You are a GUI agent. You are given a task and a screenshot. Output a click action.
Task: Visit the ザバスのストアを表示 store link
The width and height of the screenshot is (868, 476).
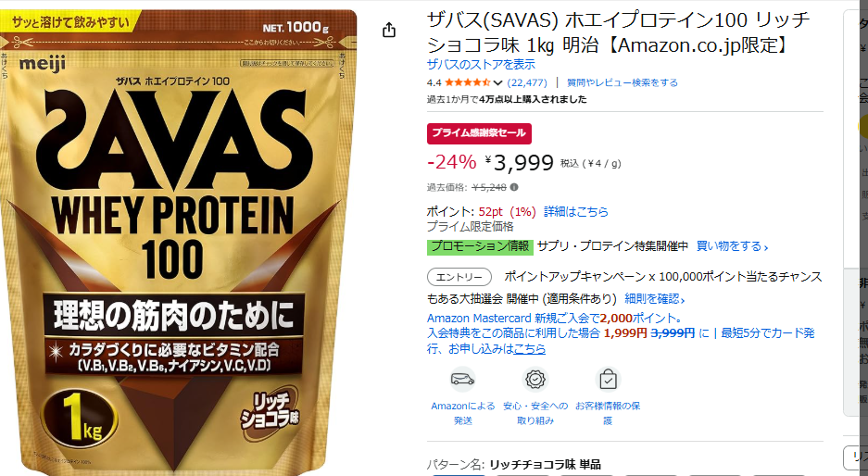[481, 64]
